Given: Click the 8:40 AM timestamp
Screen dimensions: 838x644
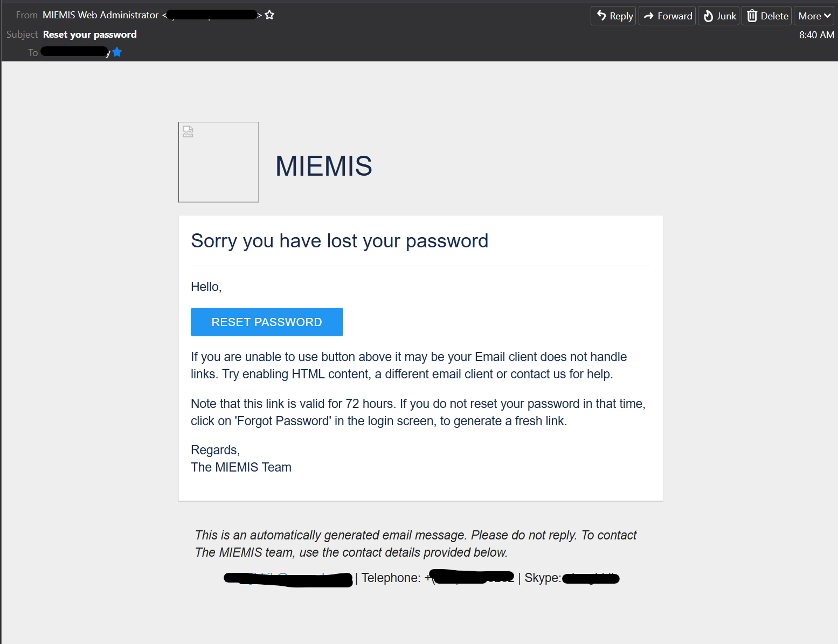Looking at the screenshot, I should coord(816,35).
